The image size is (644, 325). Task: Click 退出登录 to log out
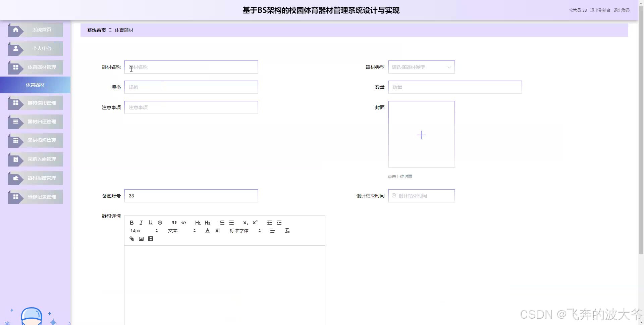click(622, 10)
